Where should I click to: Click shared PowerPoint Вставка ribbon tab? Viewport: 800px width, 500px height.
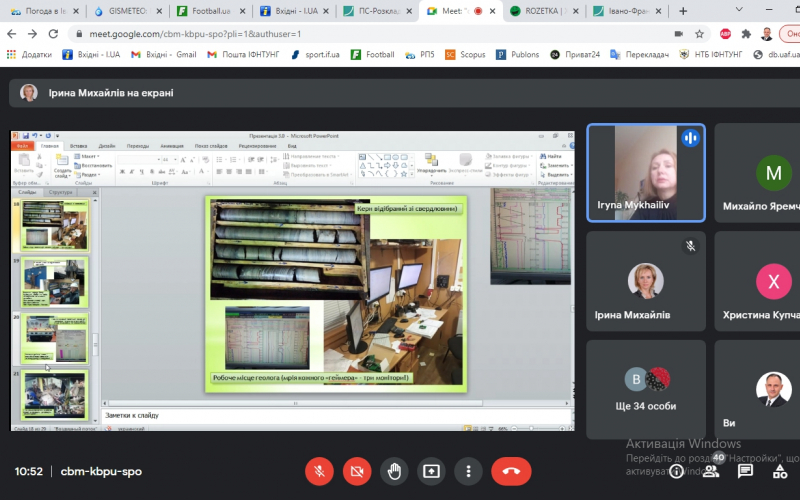(x=79, y=146)
